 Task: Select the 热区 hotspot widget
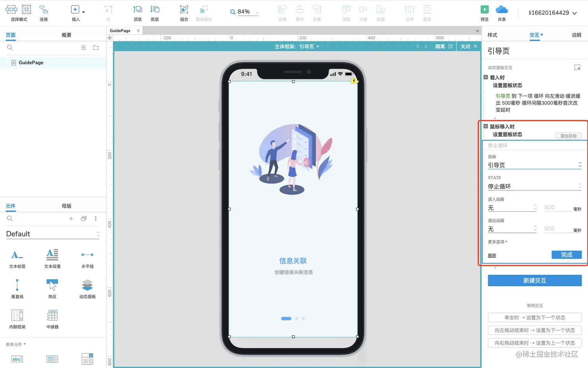(x=52, y=289)
